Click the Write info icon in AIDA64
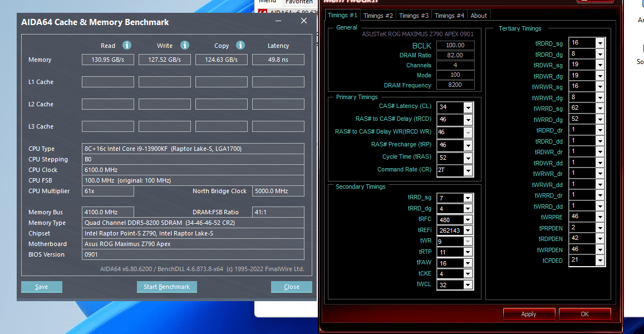Image resolution: width=644 pixels, height=334 pixels. pyautogui.click(x=185, y=45)
